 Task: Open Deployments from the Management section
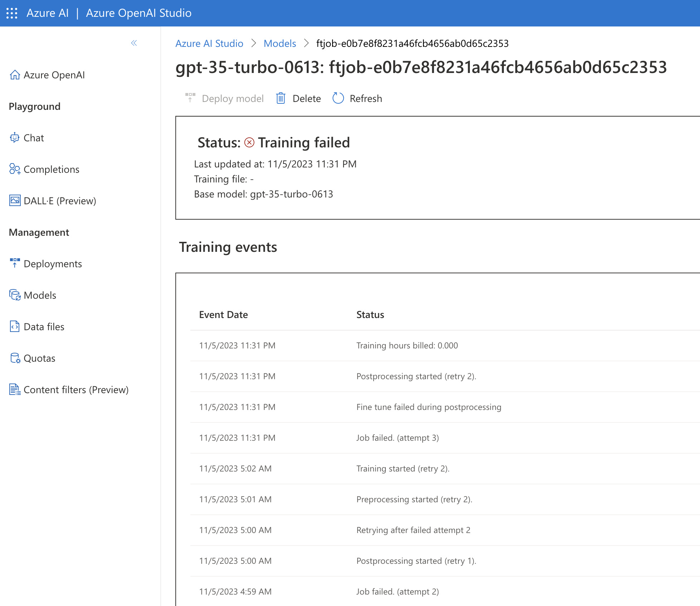52,264
